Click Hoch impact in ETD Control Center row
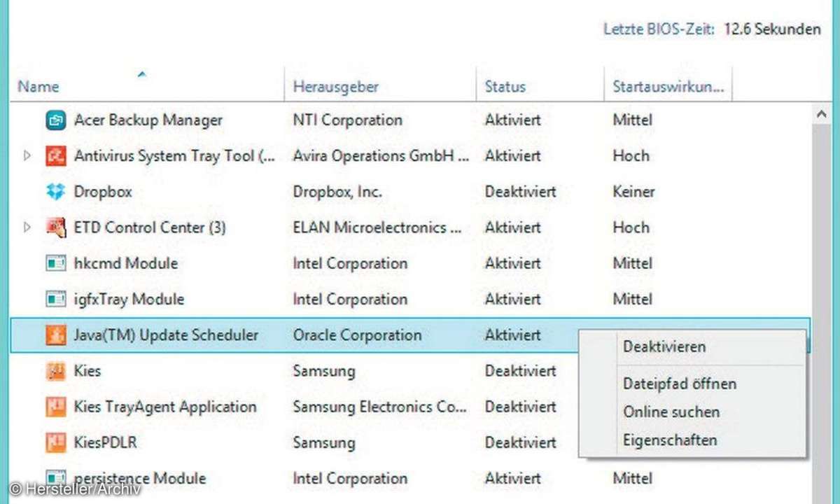Viewport: 840px width, 504px height. tap(631, 227)
